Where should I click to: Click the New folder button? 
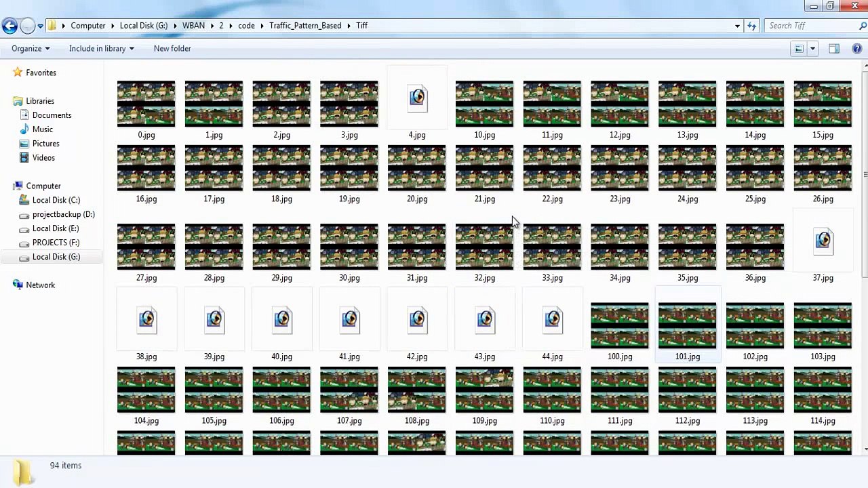pyautogui.click(x=172, y=49)
